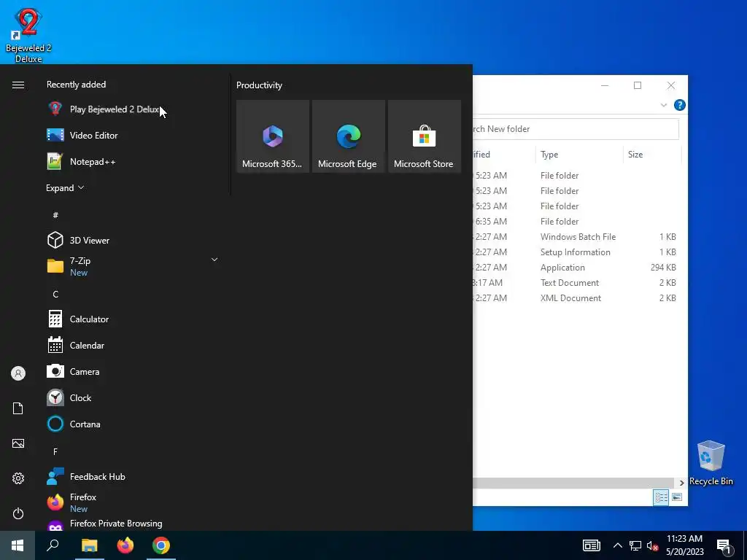This screenshot has height=560, width=747.
Task: Click the Productivity group title
Action: (x=259, y=85)
